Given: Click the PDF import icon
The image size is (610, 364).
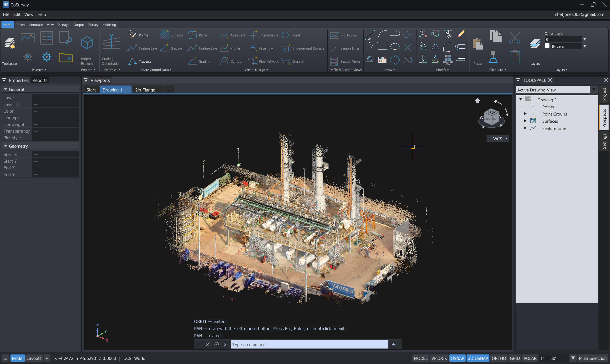Looking at the screenshot, I should click(x=382, y=59).
